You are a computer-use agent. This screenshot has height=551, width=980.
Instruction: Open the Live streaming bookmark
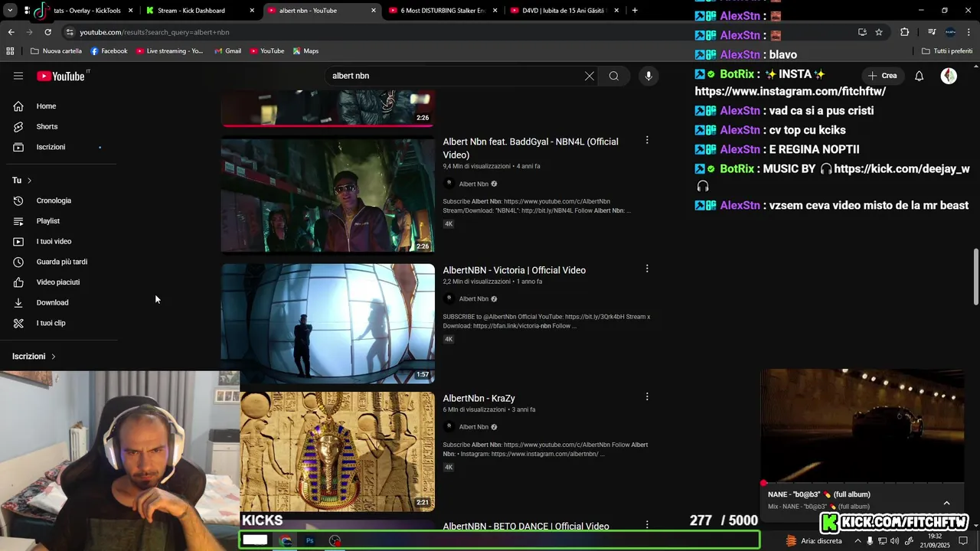(169, 51)
